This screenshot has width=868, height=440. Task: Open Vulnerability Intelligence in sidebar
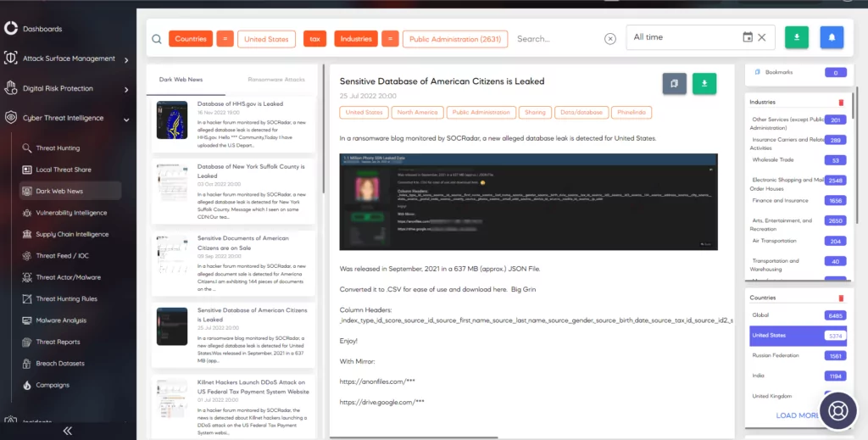pos(71,213)
